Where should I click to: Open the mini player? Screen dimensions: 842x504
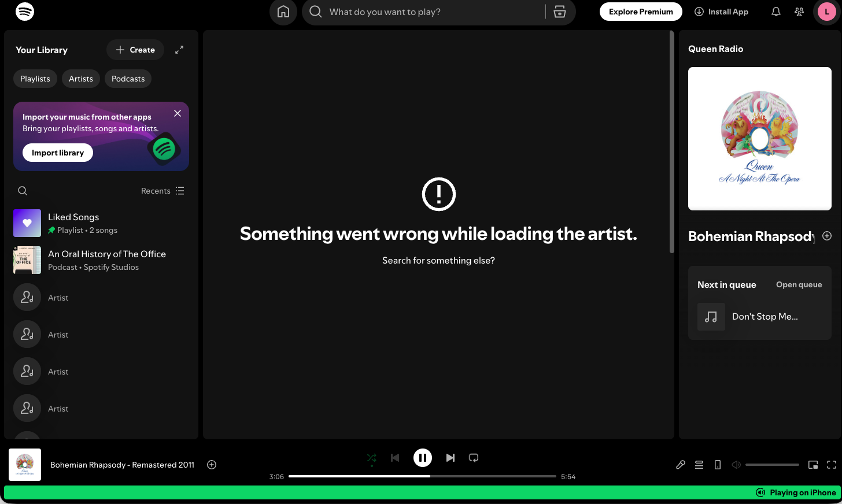(x=813, y=465)
